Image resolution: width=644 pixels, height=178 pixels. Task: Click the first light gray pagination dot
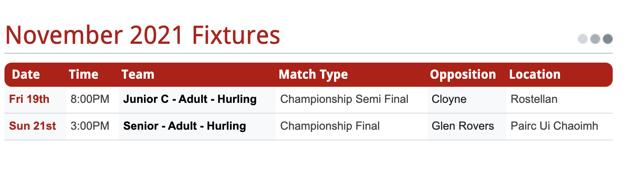(x=582, y=39)
